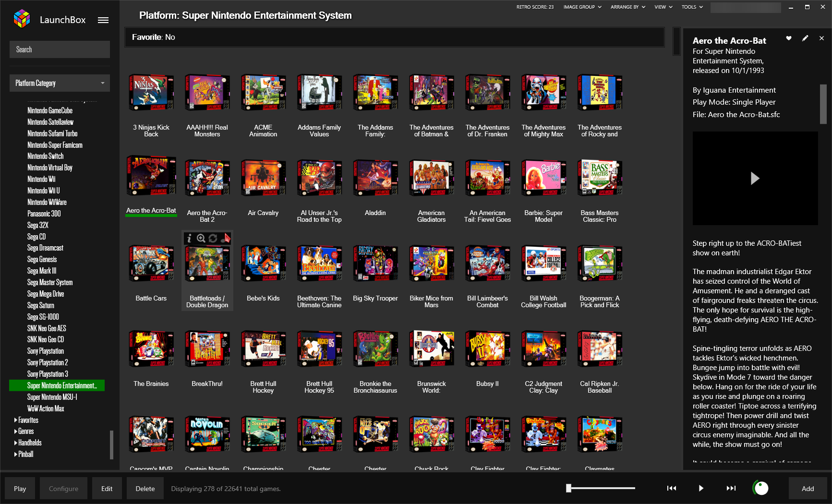The width and height of the screenshot is (832, 504).
Task: Select the Barbie: Super Model cover
Action: [543, 178]
